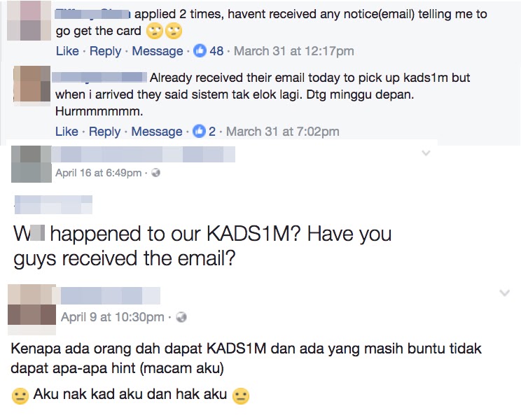Reply to the 'applied 2 times' comment
The image size is (521, 420).
[105, 51]
